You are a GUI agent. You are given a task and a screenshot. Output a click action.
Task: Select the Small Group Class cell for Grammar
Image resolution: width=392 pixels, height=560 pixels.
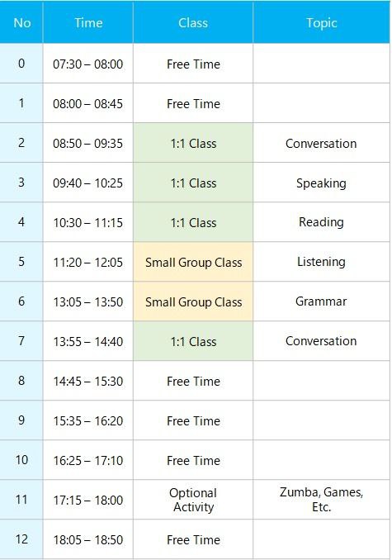click(193, 301)
